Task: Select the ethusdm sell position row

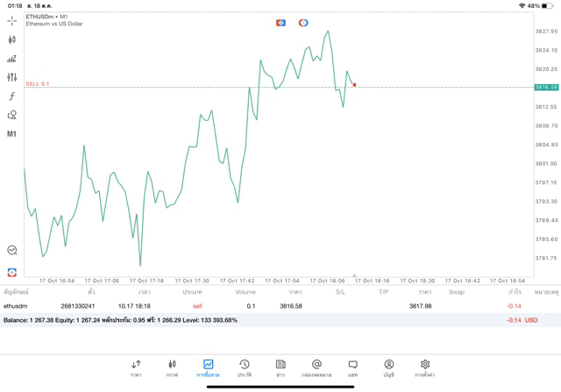Action: [263, 306]
